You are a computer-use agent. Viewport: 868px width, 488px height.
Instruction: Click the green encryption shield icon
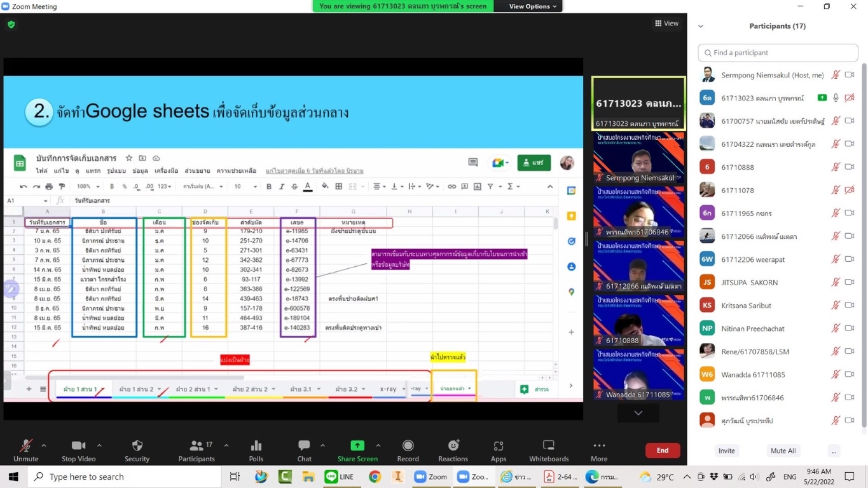pyautogui.click(x=11, y=25)
